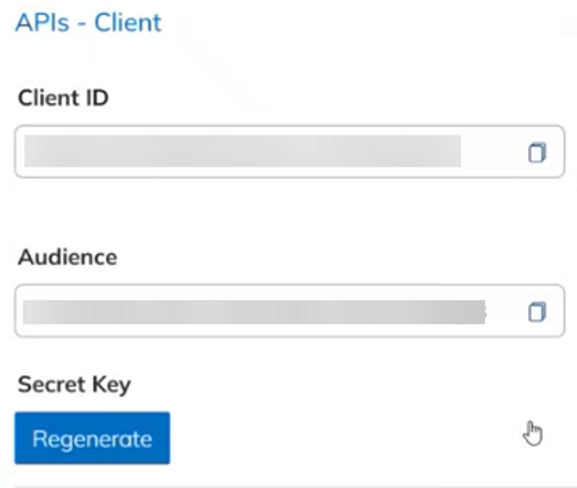Viewport: 577px width, 488px height.
Task: Click the word APIs in the heading
Action: coord(42,22)
